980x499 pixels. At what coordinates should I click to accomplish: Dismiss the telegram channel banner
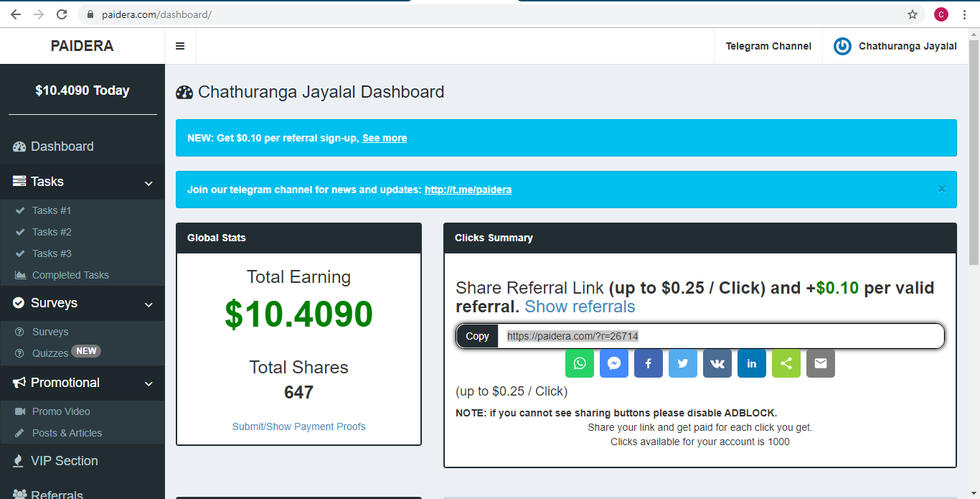942,189
